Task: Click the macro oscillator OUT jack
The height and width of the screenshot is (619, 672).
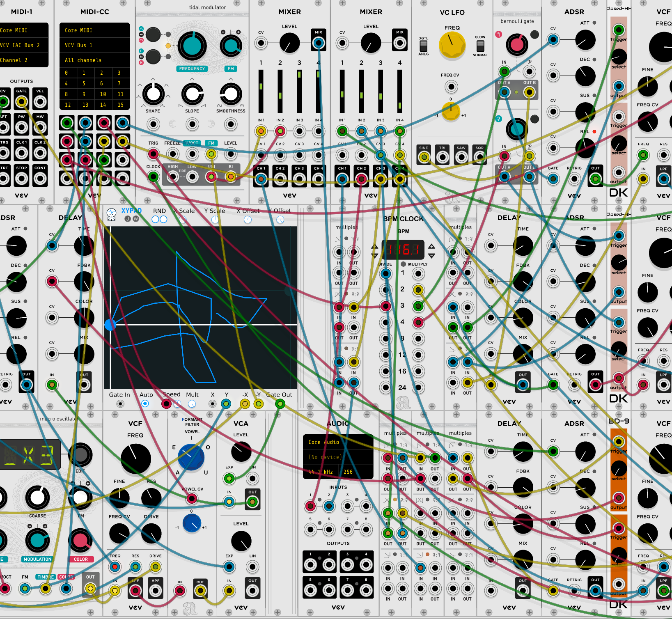Action: tap(90, 589)
